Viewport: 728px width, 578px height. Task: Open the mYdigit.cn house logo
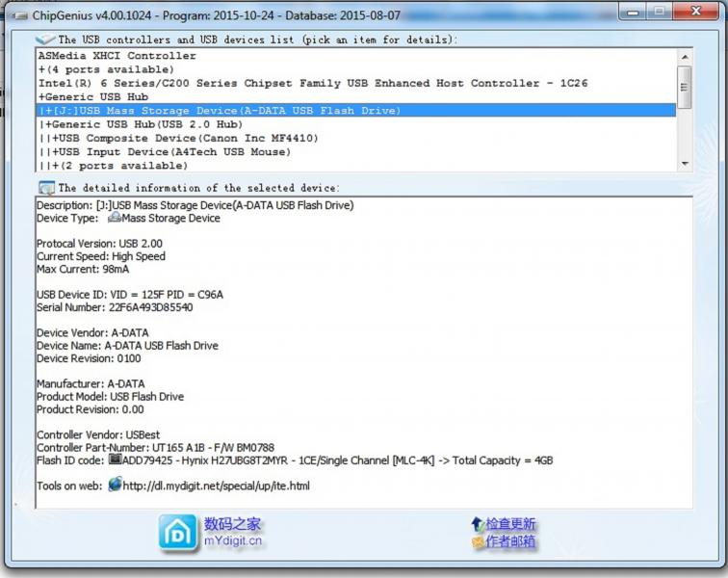coord(178,533)
